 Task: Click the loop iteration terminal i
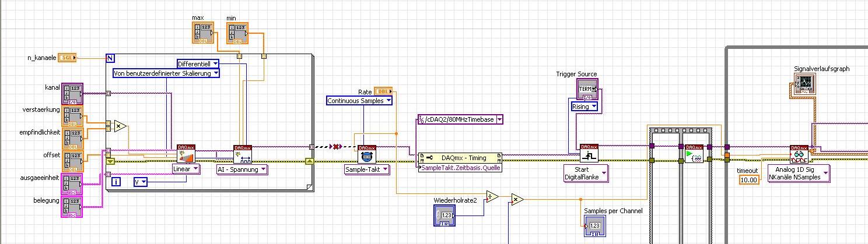116,182
